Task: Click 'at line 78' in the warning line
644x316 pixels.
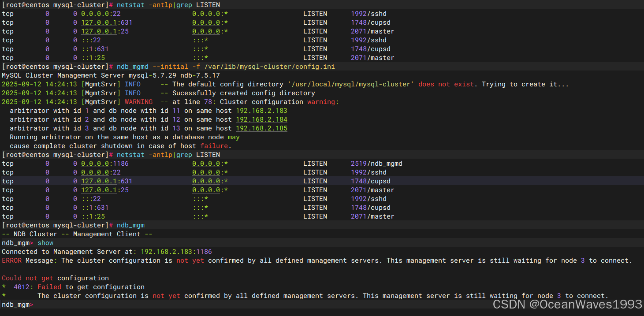Action: coord(192,102)
